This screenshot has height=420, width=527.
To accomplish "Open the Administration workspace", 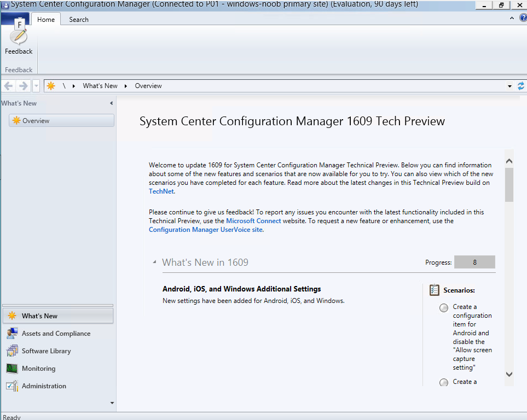I will (58, 386).
